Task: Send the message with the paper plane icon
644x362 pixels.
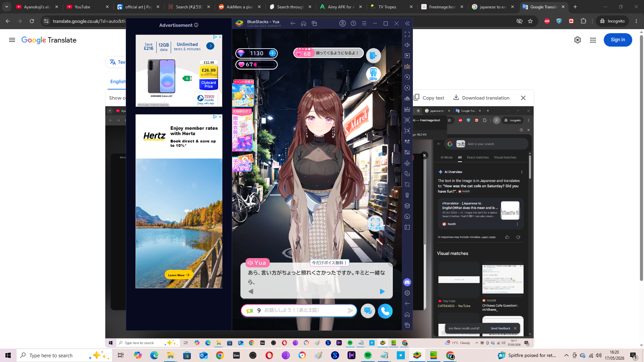Action: tap(350, 311)
